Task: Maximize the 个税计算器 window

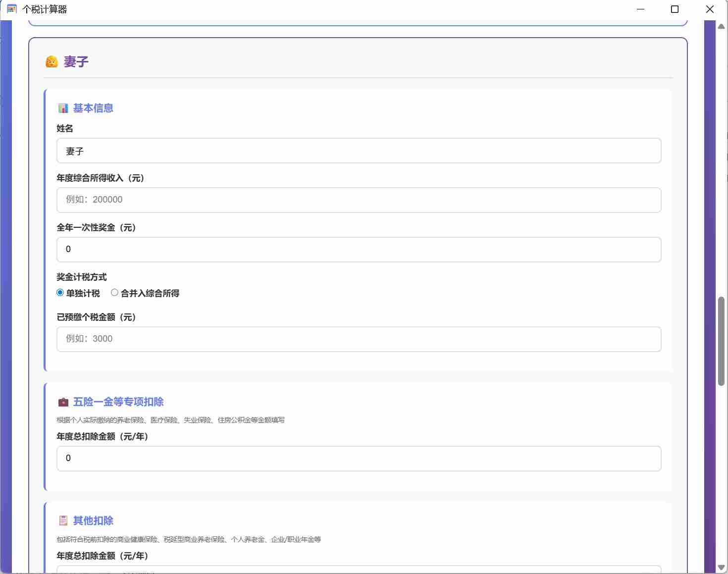Action: [675, 9]
